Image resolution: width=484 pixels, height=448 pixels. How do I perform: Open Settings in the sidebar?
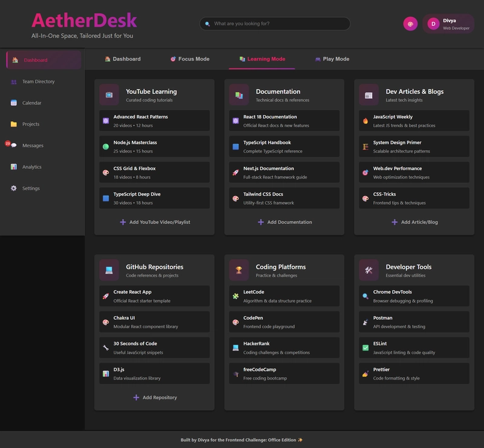coord(44,188)
